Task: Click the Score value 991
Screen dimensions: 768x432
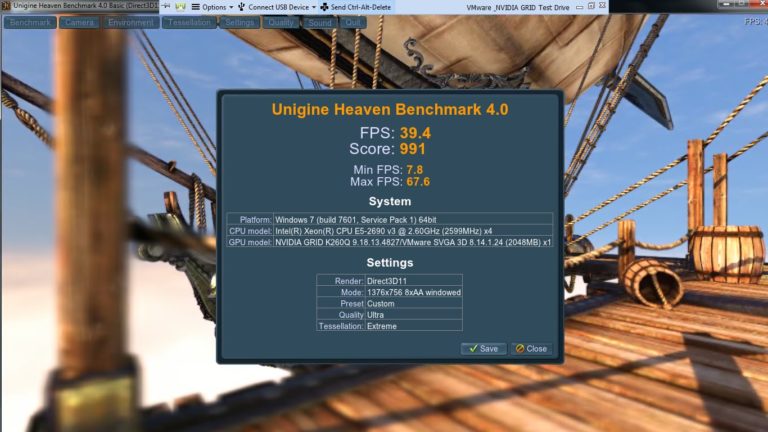Action: (x=412, y=149)
